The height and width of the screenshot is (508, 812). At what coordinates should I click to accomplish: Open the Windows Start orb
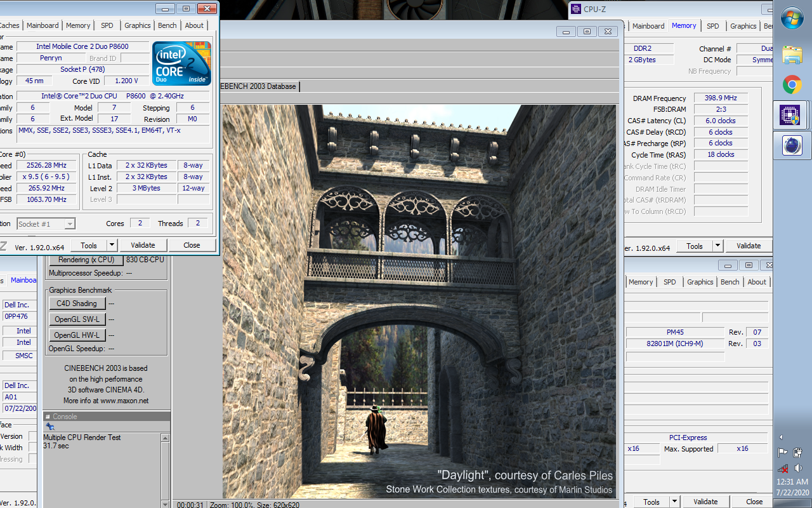pyautogui.click(x=792, y=18)
